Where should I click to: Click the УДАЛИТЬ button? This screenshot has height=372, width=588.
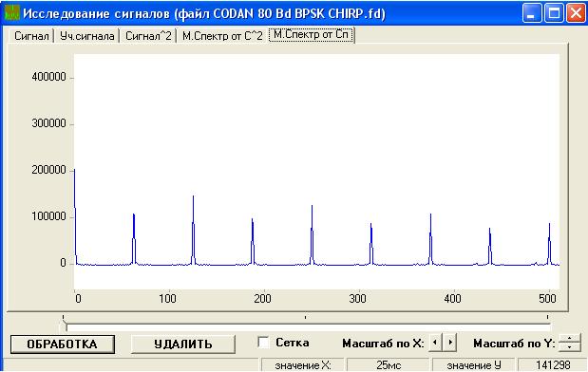[183, 344]
